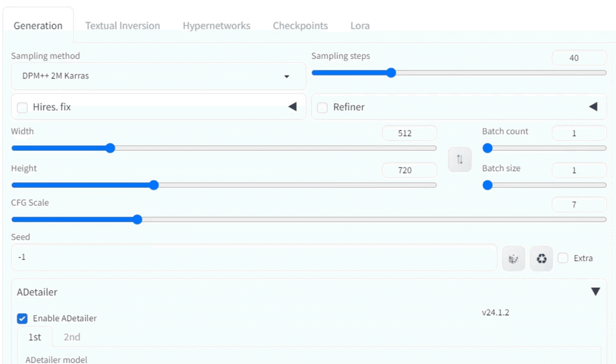Tick the Extra seed checkbox
This screenshot has height=364, width=616.
(x=563, y=258)
